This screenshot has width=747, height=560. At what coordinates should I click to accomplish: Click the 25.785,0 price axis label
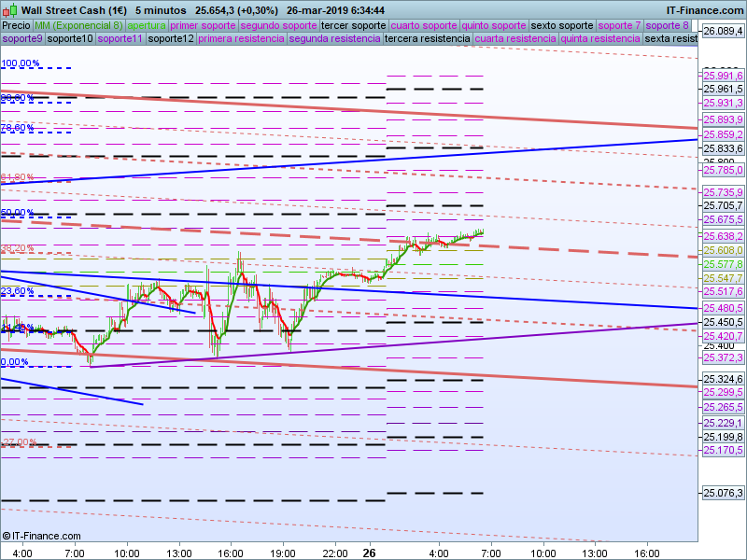(x=723, y=170)
